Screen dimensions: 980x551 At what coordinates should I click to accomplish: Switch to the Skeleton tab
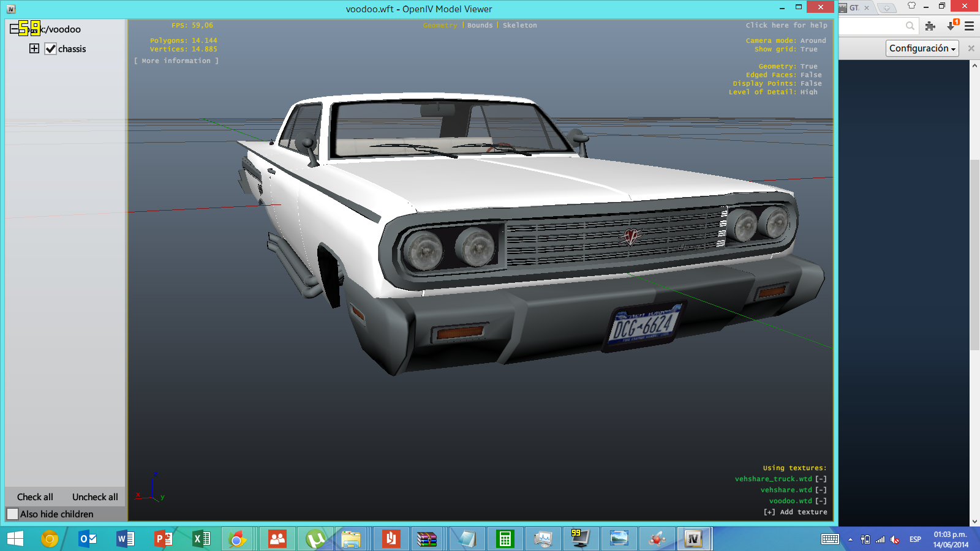click(519, 25)
